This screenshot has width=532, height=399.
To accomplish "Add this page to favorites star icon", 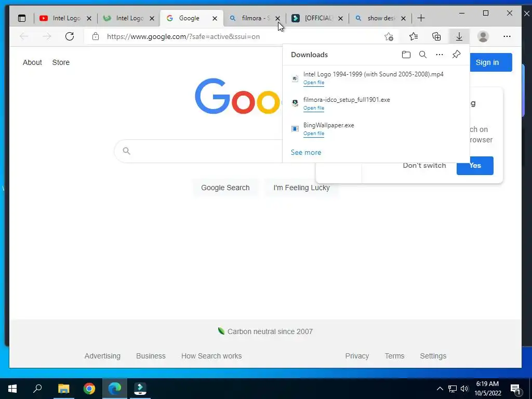I will [389, 37].
